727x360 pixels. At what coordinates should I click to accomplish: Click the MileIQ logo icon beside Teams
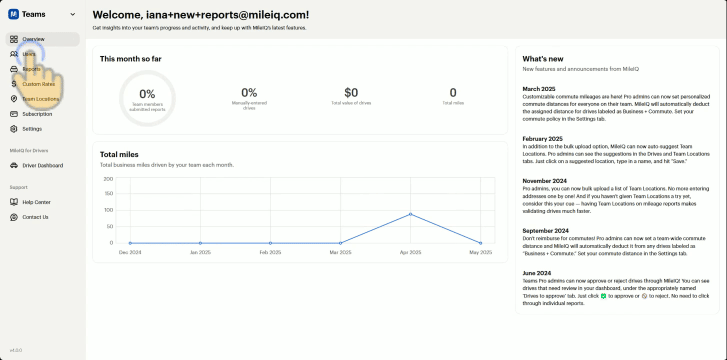13,14
